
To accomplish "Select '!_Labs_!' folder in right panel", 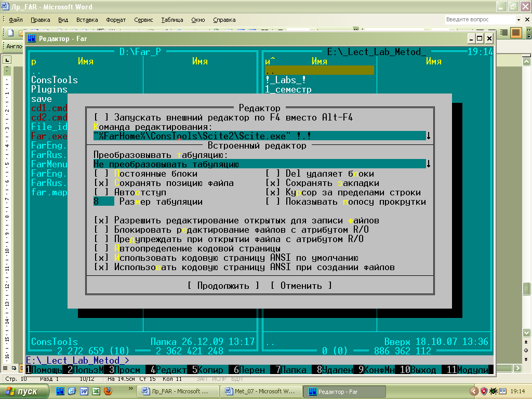I will [286, 80].
